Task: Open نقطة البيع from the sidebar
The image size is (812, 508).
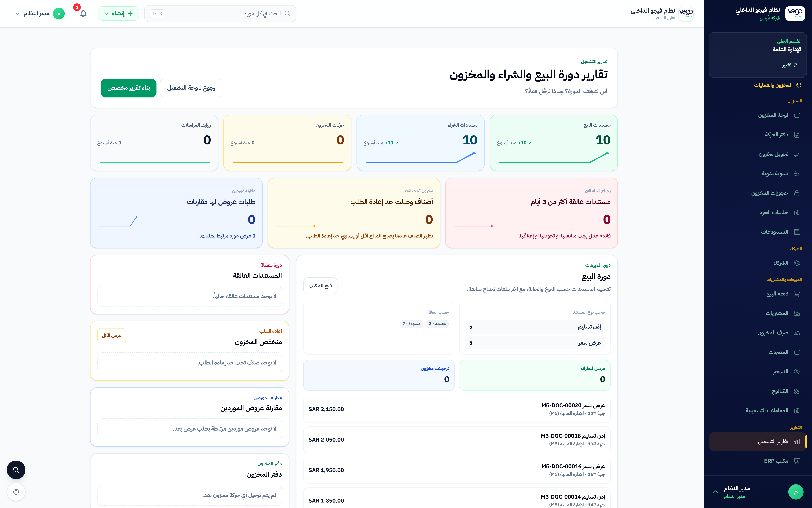Action: pyautogui.click(x=758, y=294)
